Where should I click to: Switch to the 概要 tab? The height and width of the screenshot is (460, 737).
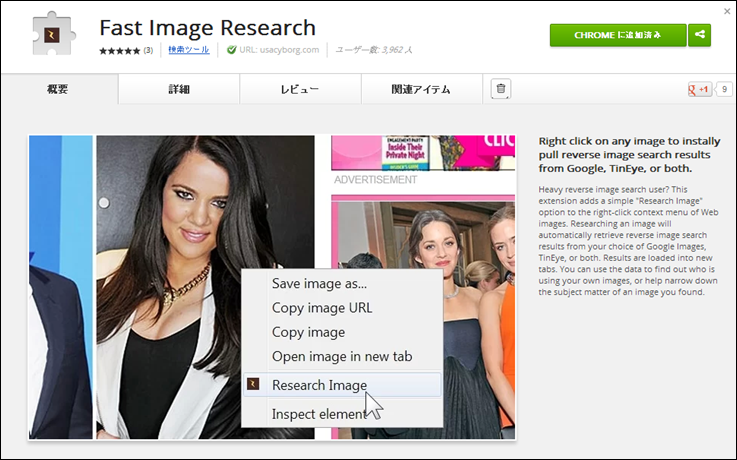(x=59, y=89)
